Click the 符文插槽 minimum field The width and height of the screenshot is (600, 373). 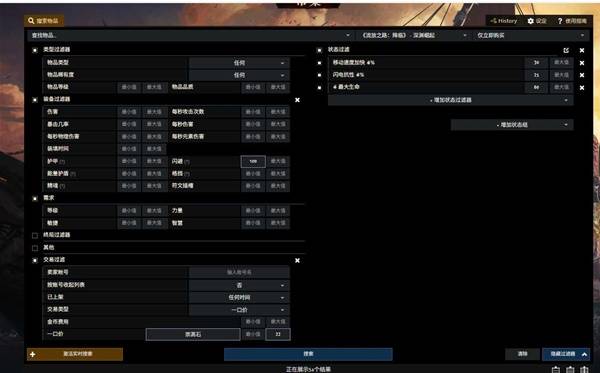[253, 186]
